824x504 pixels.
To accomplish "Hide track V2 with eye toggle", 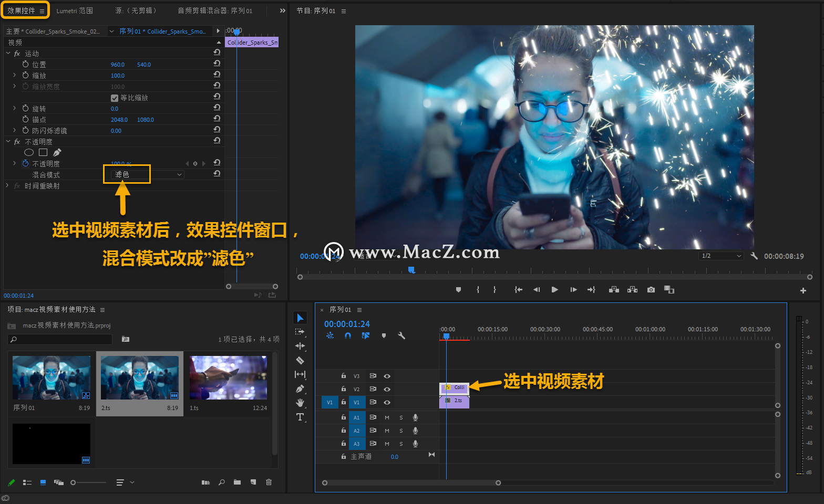I will (x=387, y=389).
